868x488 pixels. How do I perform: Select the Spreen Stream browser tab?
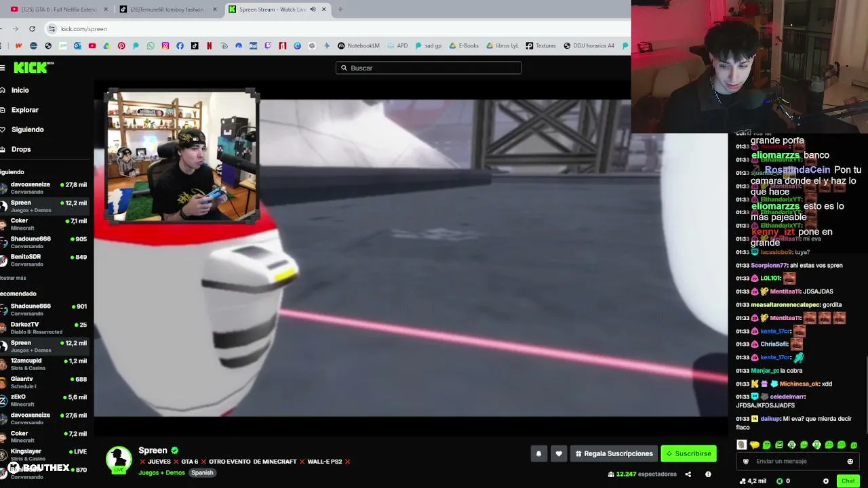pyautogui.click(x=278, y=9)
